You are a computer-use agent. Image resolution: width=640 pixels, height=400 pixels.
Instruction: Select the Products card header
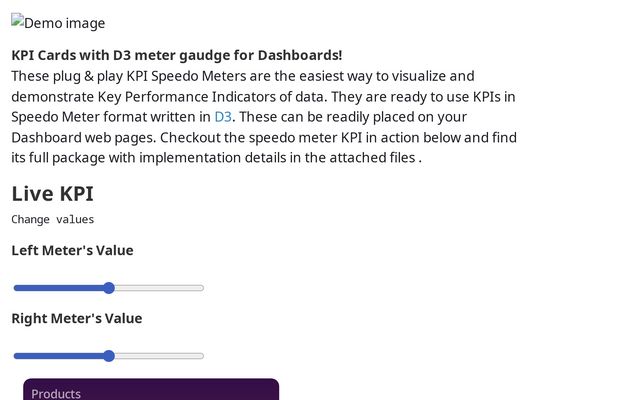pyautogui.click(x=56, y=393)
